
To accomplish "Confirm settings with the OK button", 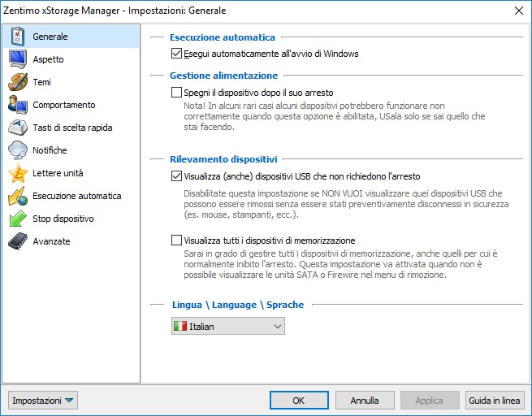I will point(299,401).
